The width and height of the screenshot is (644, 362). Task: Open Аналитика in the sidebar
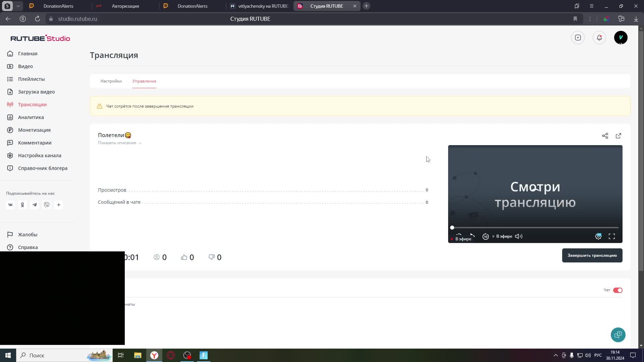pos(31,117)
